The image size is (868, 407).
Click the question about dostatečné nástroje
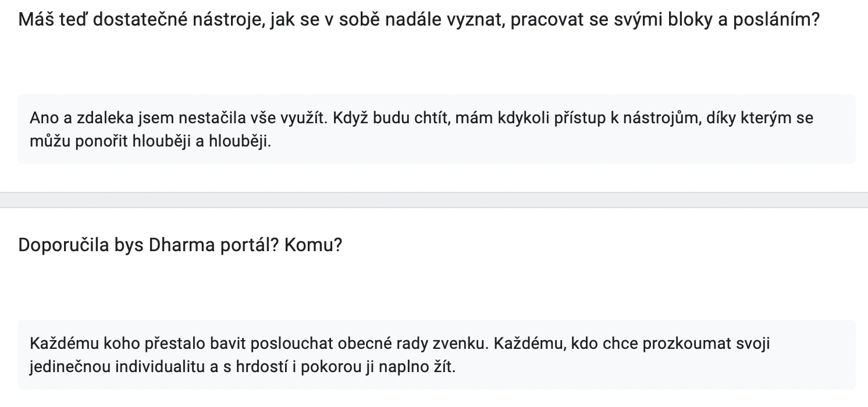pos(419,20)
